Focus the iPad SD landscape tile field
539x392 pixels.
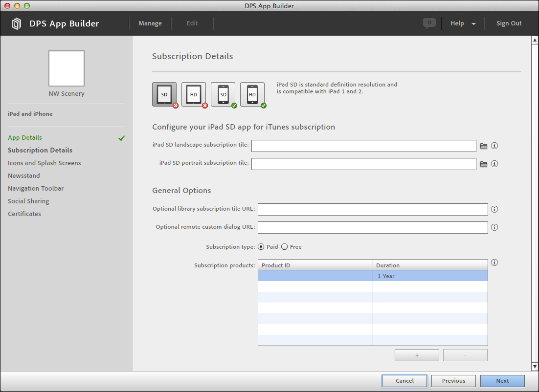click(x=364, y=146)
